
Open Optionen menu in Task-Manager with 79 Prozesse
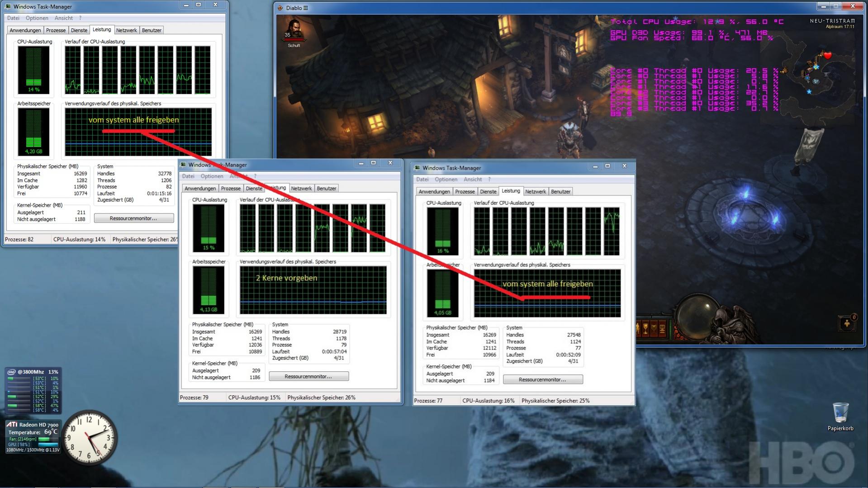pos(212,176)
